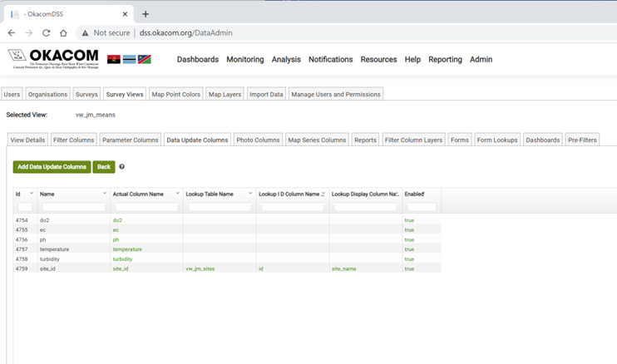This screenshot has height=364, width=617.
Task: Click the green temperature actual column value
Action: (x=127, y=249)
